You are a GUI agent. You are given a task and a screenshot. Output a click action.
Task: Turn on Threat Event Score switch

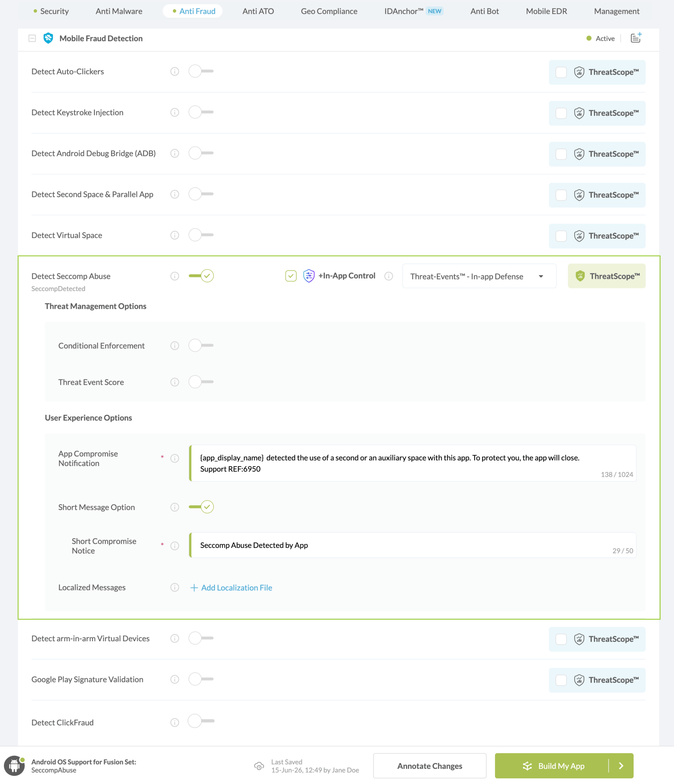pyautogui.click(x=201, y=381)
